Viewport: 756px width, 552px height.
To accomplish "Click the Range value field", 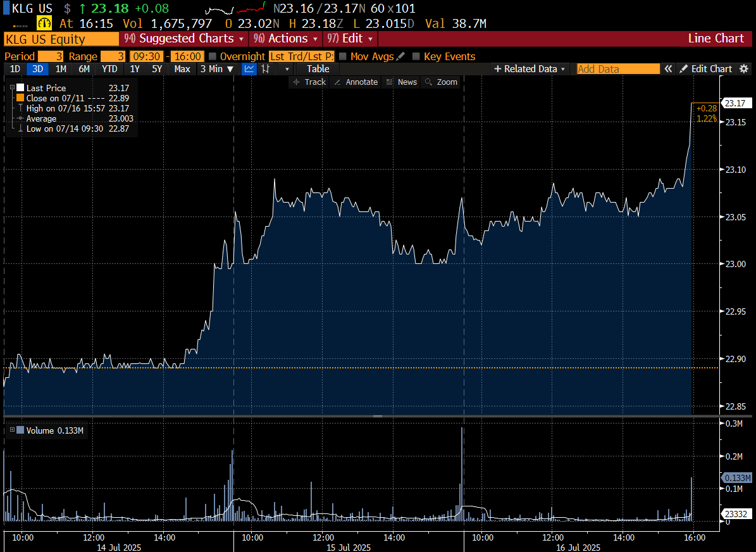I will [x=113, y=56].
